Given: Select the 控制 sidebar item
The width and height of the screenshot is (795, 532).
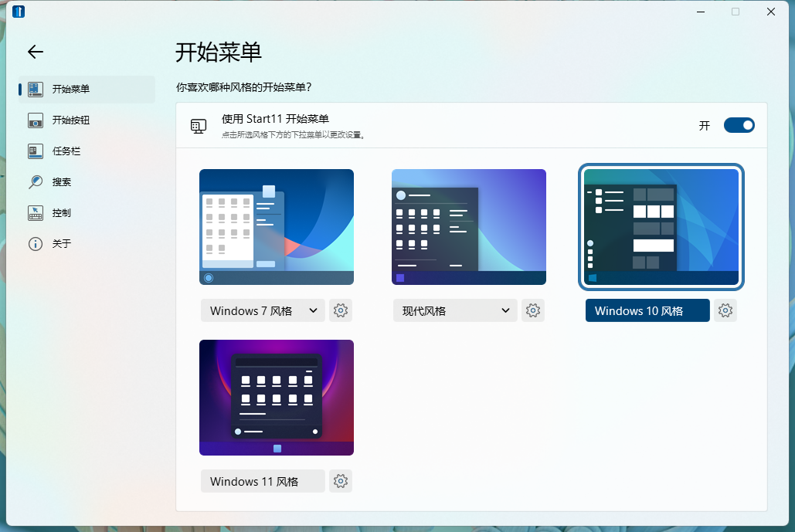Looking at the screenshot, I should (62, 213).
